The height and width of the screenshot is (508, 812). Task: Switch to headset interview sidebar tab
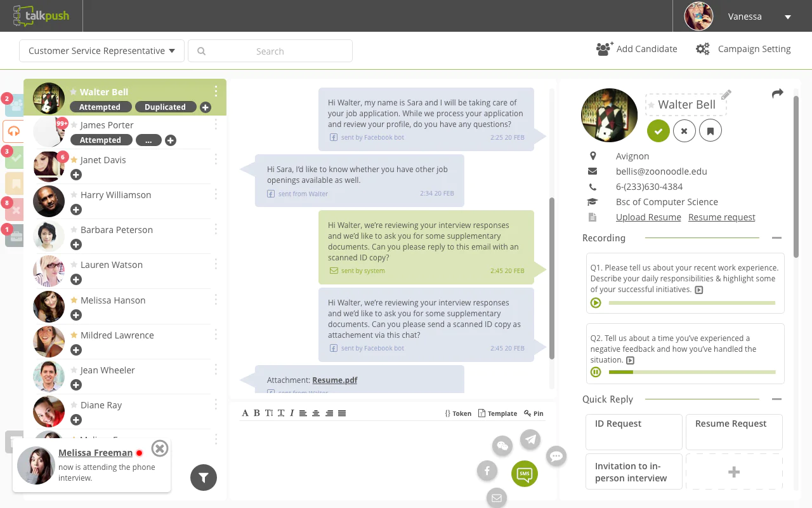13,131
